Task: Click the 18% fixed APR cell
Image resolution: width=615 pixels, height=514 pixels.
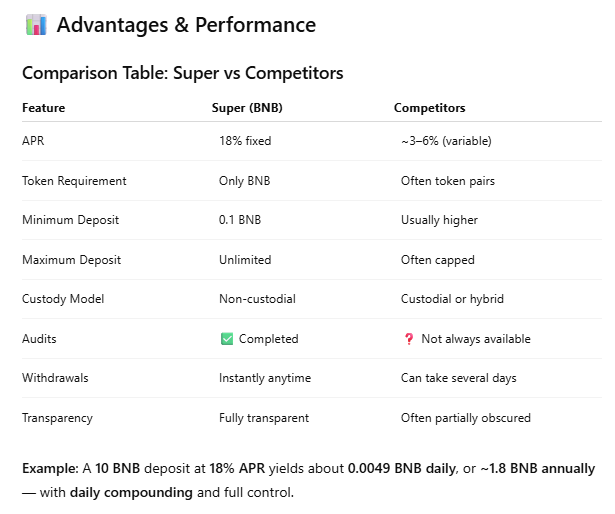Action: click(x=245, y=141)
